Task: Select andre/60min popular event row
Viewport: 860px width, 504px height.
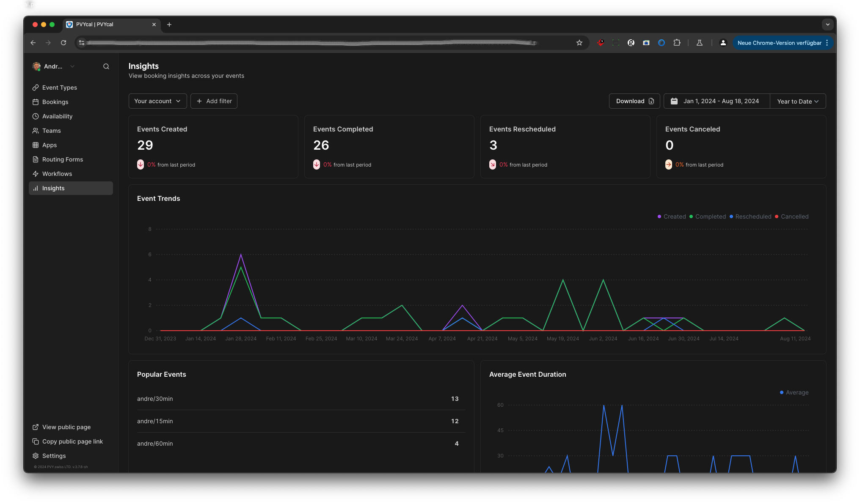Action: coord(301,444)
